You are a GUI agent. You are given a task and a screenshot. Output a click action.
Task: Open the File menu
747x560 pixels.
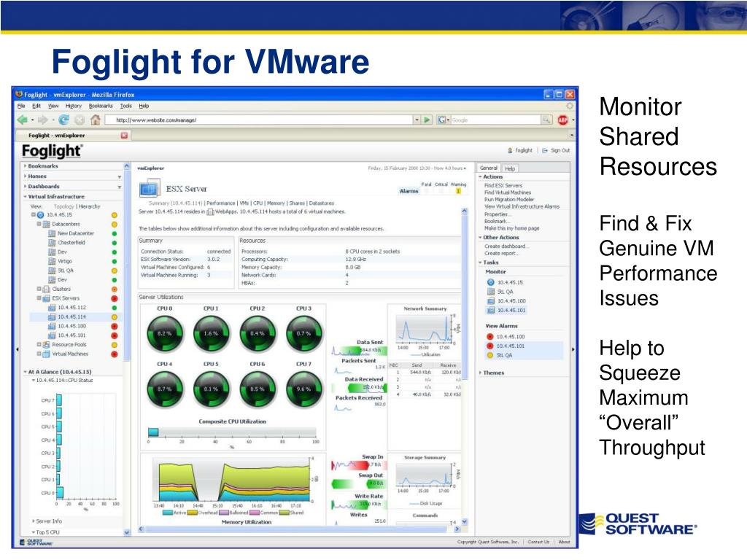point(21,106)
